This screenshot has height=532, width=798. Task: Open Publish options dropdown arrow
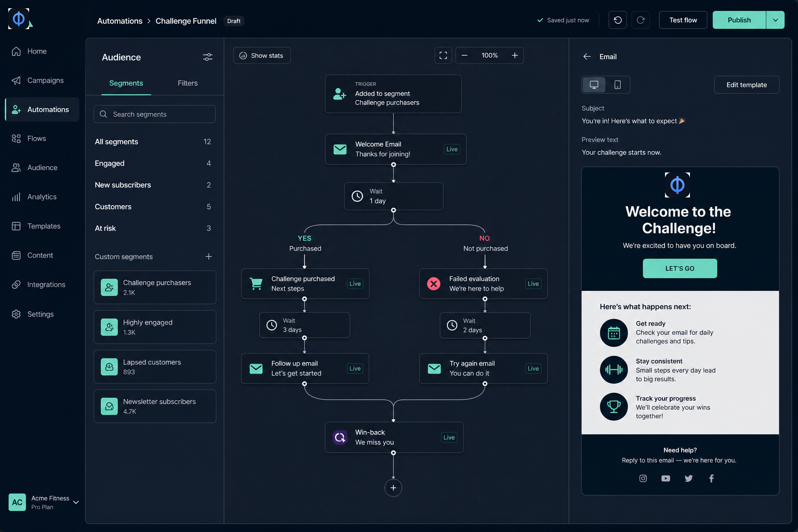[x=775, y=20]
